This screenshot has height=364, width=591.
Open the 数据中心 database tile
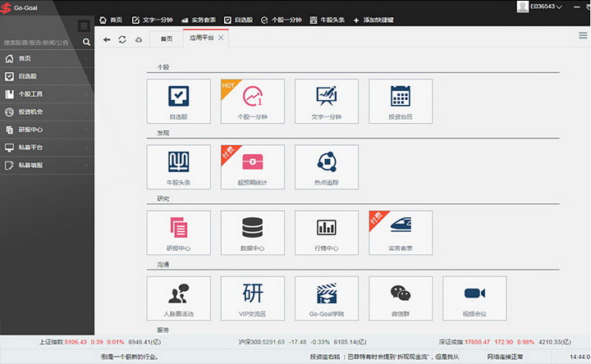click(253, 233)
